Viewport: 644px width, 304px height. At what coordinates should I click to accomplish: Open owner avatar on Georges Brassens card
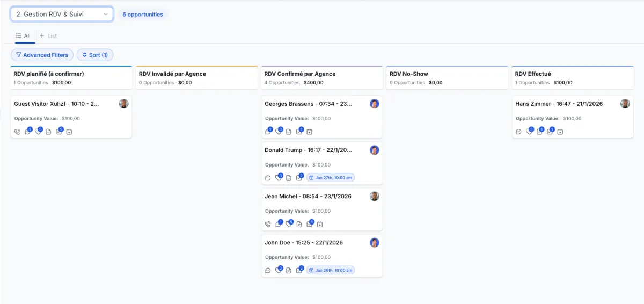[x=375, y=104]
